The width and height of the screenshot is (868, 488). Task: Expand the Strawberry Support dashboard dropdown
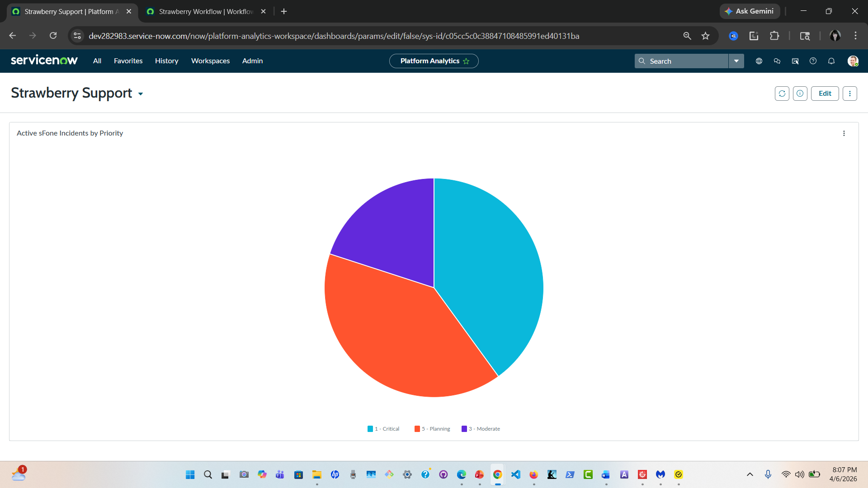click(x=141, y=94)
